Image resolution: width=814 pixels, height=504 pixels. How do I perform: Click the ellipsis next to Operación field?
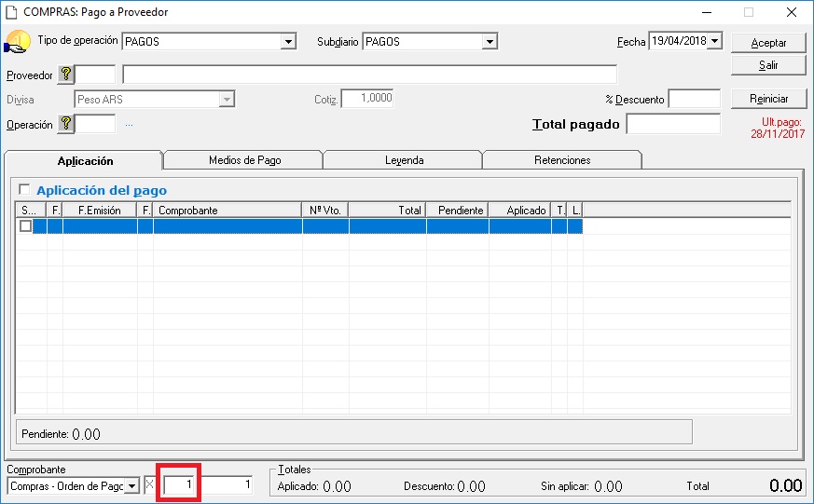point(130,124)
